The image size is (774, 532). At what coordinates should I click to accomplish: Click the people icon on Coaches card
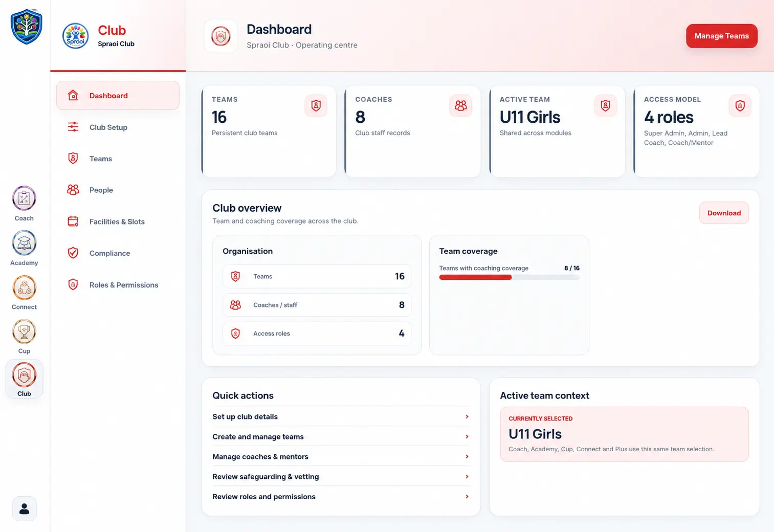[461, 106]
